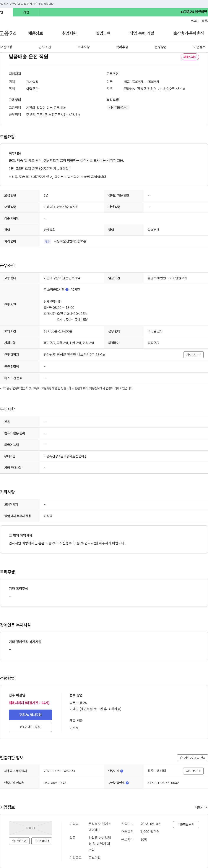Click the chevron next to 더보기
The height and width of the screenshot is (868, 208).
point(206,807)
